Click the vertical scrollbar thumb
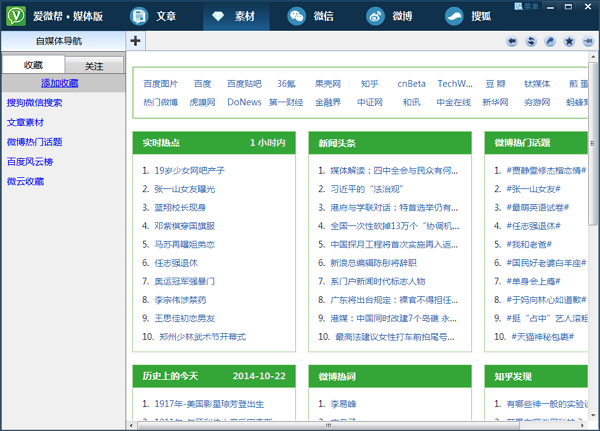This screenshot has width=600, height=431. click(x=593, y=144)
